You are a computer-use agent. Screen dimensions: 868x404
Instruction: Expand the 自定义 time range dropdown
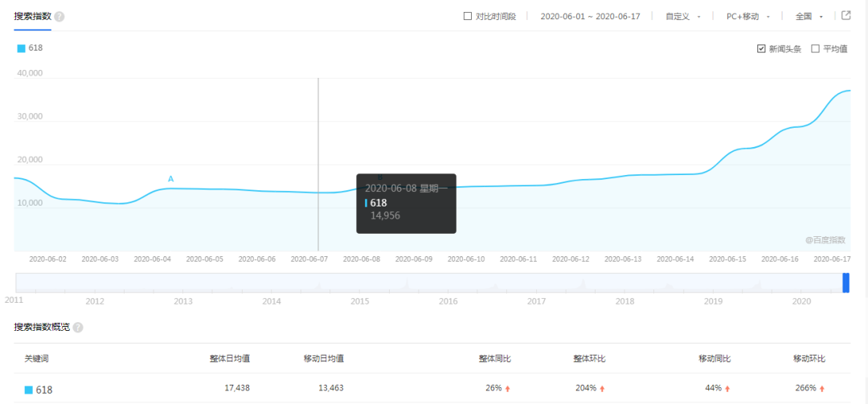pyautogui.click(x=683, y=17)
